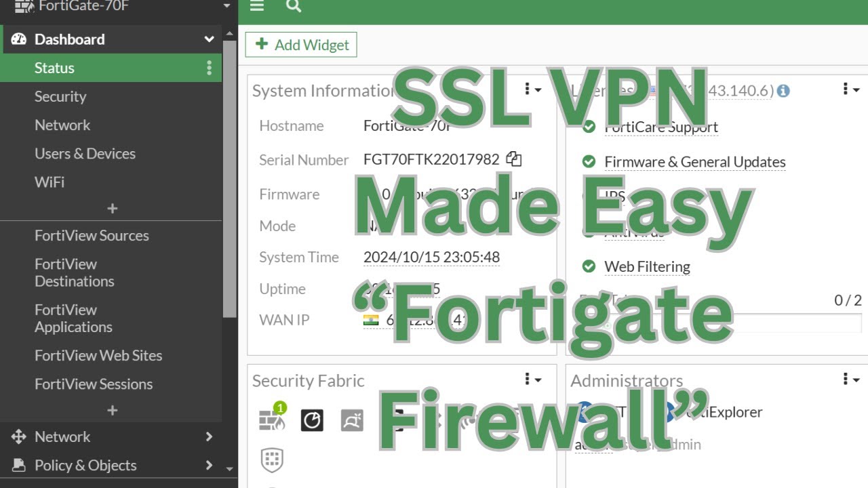Click the sidebar vertical scrollbar thumb
The width and height of the screenshot is (868, 488).
coord(231,178)
